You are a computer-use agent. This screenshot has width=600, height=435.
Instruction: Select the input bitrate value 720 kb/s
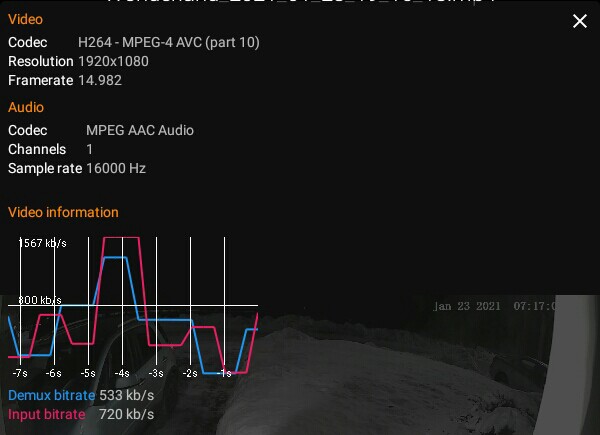(x=127, y=414)
